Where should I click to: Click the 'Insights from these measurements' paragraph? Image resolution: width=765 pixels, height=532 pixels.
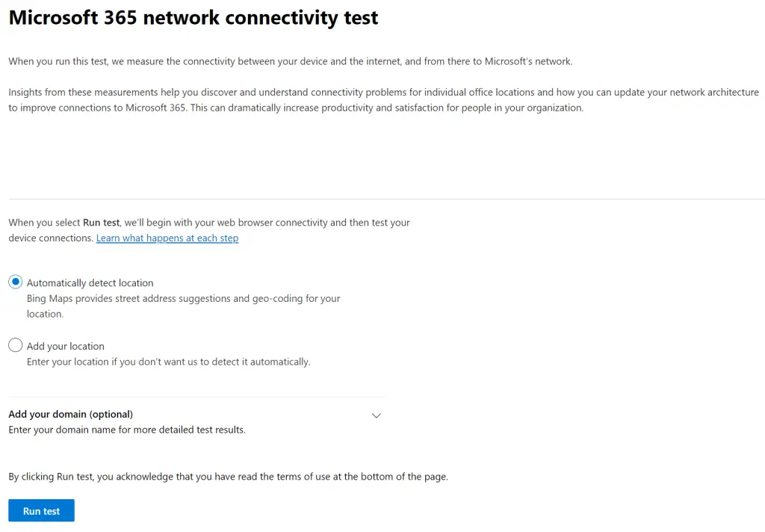[x=383, y=100]
